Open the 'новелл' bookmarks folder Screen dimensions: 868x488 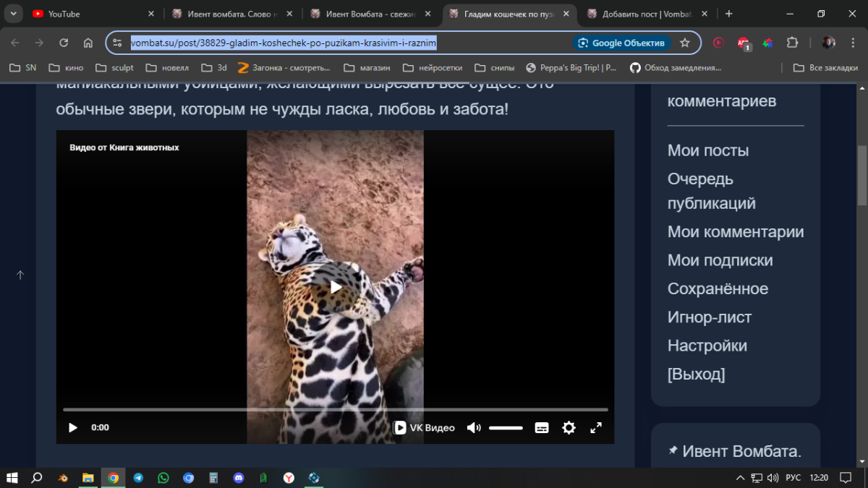(x=167, y=68)
